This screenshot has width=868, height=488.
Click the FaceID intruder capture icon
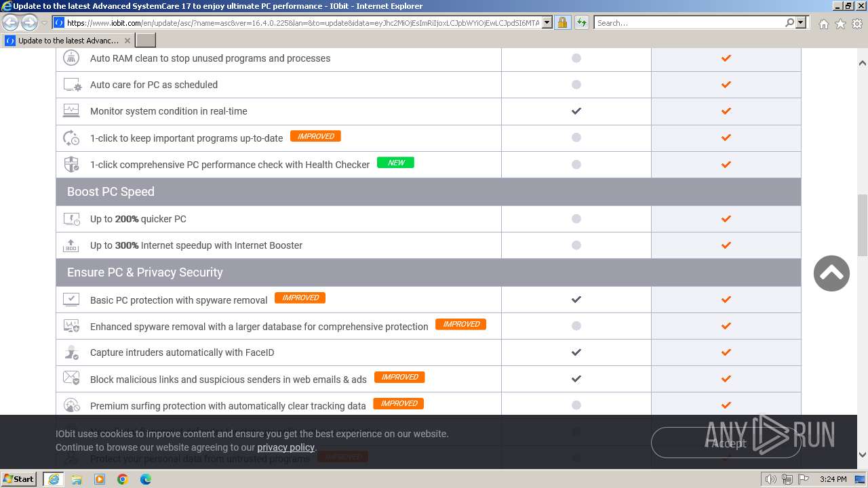click(71, 352)
